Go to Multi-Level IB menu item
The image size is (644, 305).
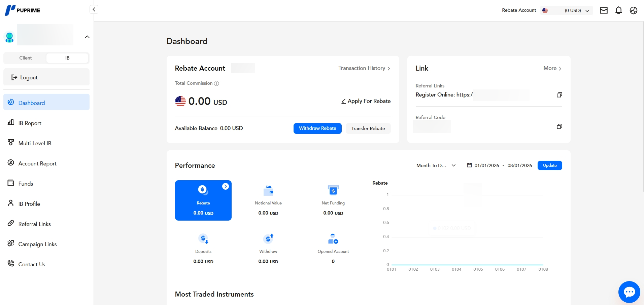pos(35,143)
